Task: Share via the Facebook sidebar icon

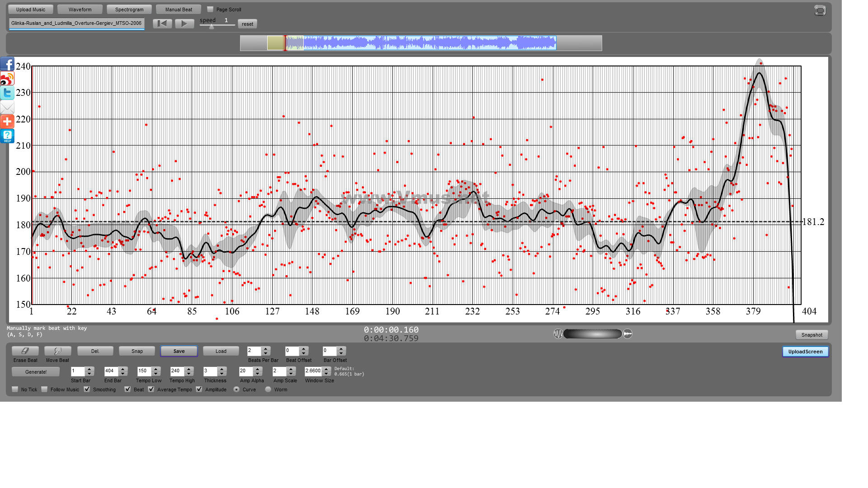Action: pos(7,64)
